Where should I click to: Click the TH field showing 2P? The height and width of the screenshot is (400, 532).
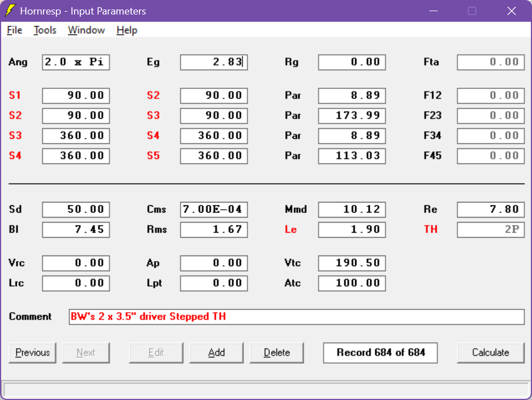click(x=491, y=229)
